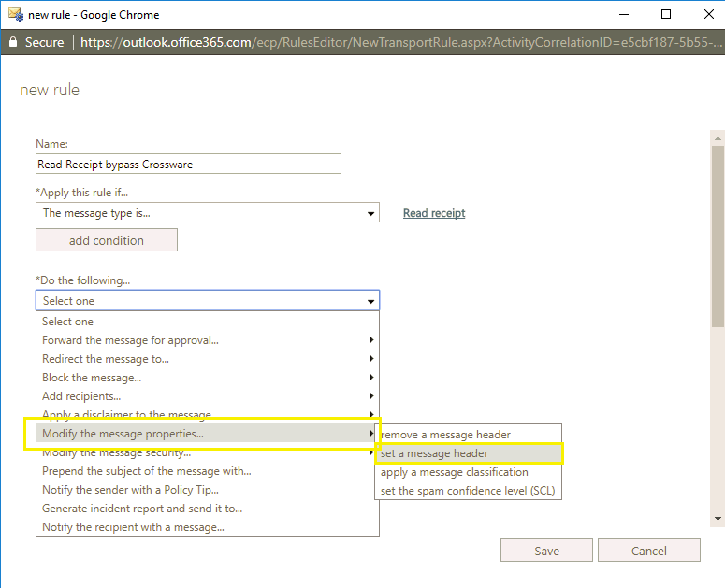
Task: Edit the rule Name input field
Action: click(x=188, y=164)
